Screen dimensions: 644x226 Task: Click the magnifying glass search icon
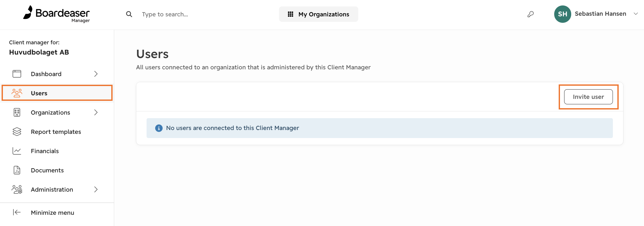click(129, 14)
